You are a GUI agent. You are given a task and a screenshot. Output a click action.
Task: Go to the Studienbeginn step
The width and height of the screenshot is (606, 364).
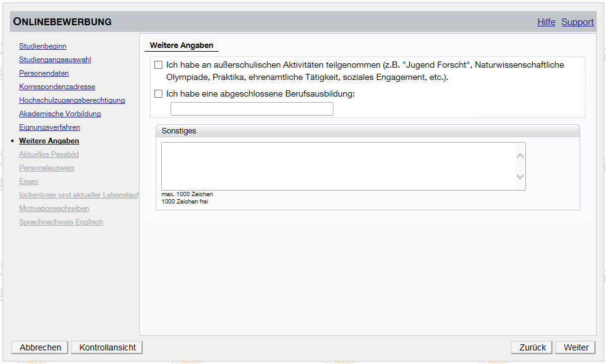pos(42,46)
